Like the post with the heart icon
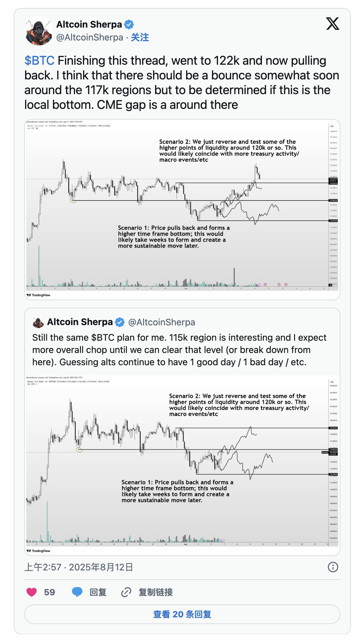This screenshot has width=356, height=644. [32, 592]
